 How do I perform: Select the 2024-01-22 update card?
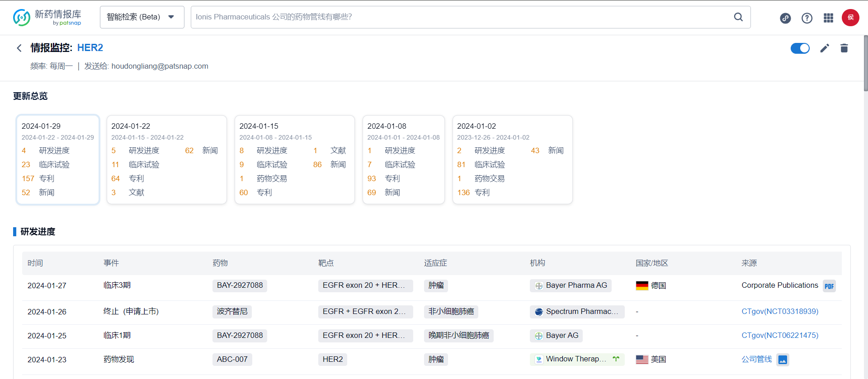(x=166, y=159)
